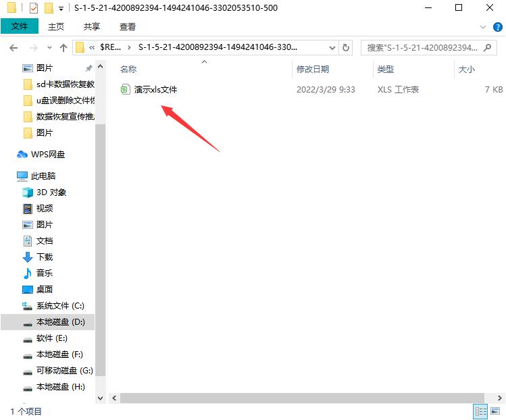Open pinned 图片 in quick access

pos(44,68)
